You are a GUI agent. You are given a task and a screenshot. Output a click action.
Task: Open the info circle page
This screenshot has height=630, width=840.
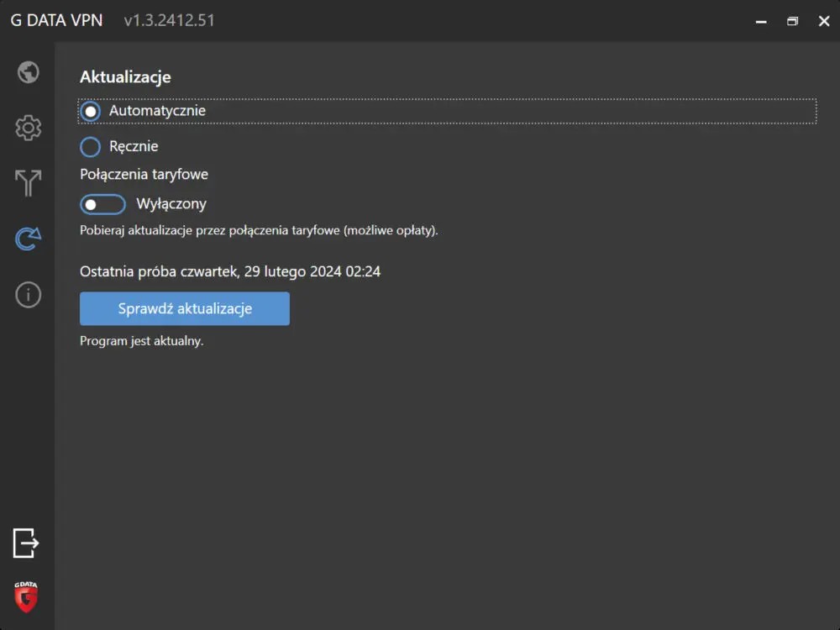click(x=28, y=295)
